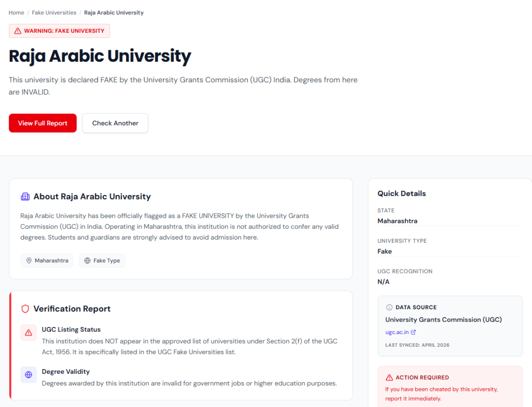Select 'Degrees awarded by this institution' sentence
This screenshot has height=407, width=532.
tap(189, 383)
